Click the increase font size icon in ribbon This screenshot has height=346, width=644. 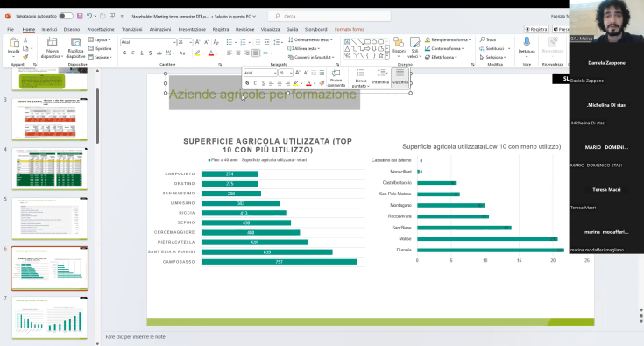(x=197, y=42)
